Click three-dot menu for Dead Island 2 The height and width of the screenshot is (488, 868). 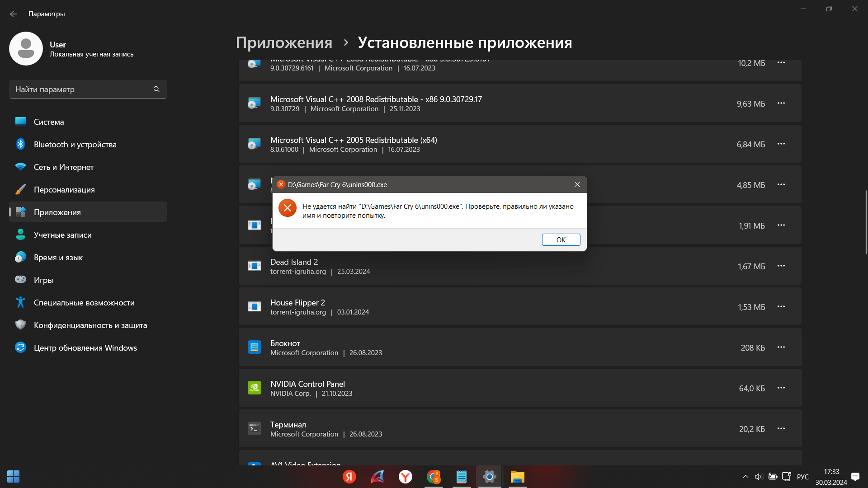point(781,266)
